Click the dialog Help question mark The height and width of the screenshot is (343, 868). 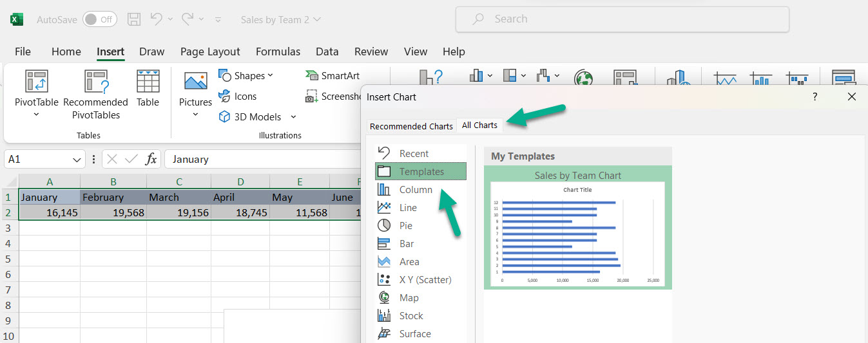pos(815,97)
